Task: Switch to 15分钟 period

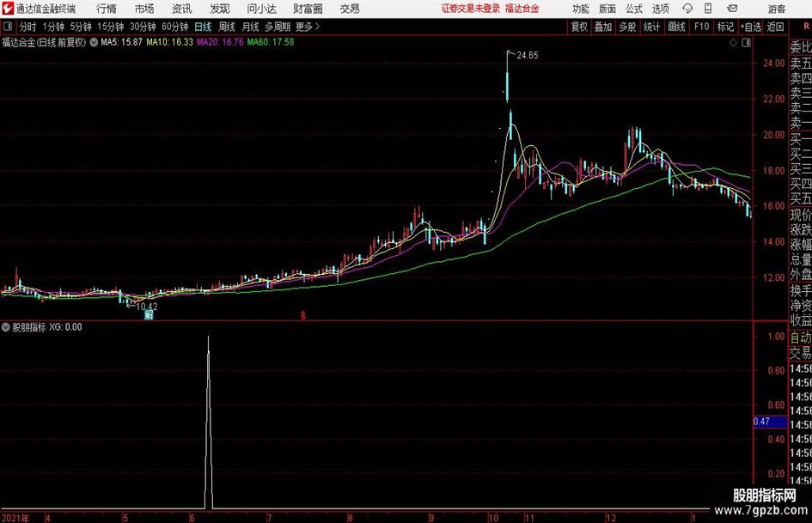Action: (x=110, y=27)
